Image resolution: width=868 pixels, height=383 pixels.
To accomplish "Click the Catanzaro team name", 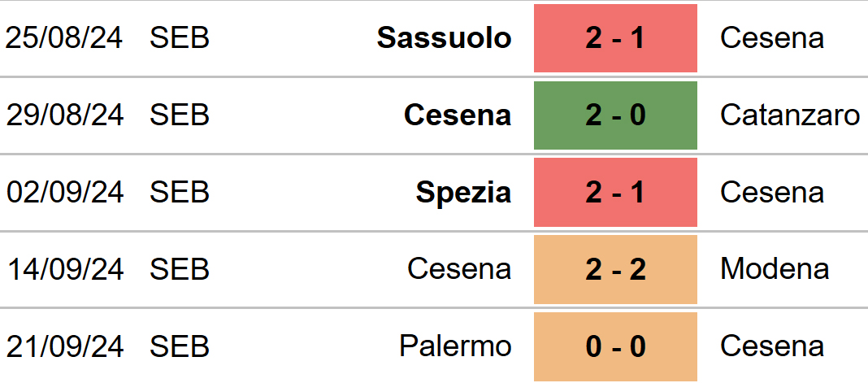I will coord(790,115).
